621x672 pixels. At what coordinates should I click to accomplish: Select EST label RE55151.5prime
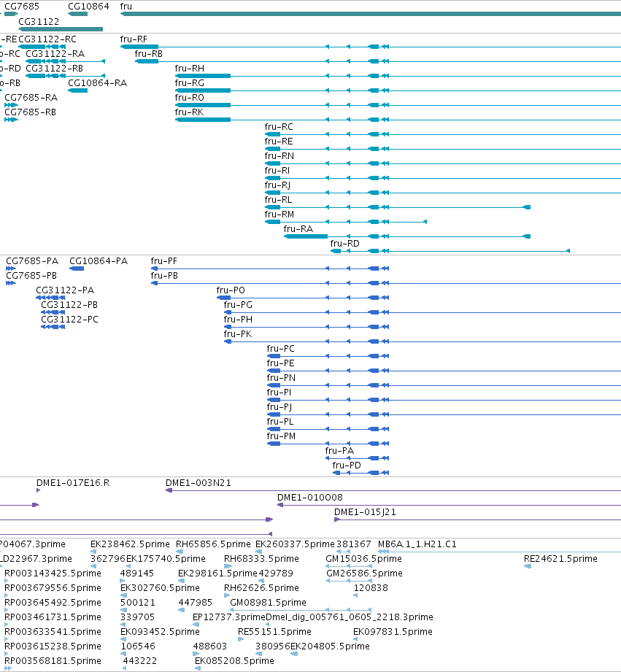click(x=274, y=631)
